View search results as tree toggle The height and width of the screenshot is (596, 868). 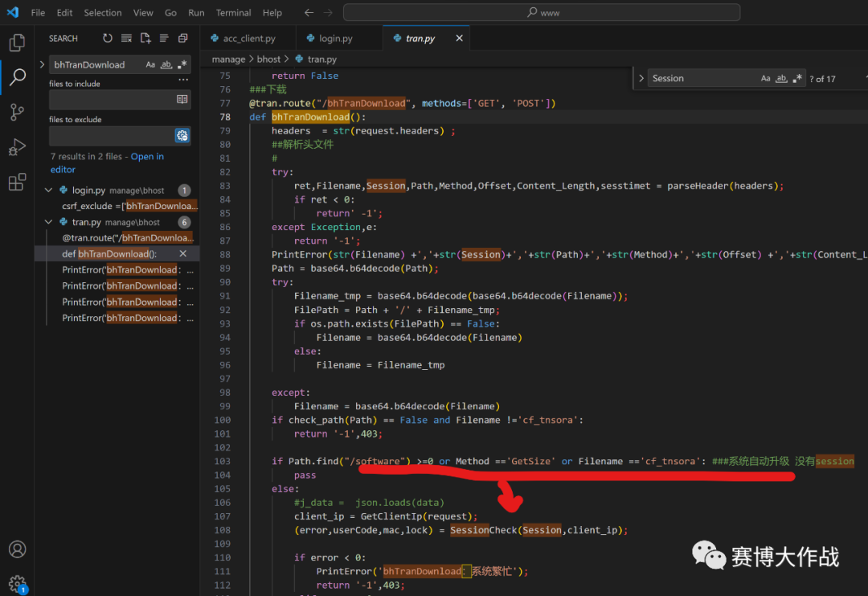point(164,39)
